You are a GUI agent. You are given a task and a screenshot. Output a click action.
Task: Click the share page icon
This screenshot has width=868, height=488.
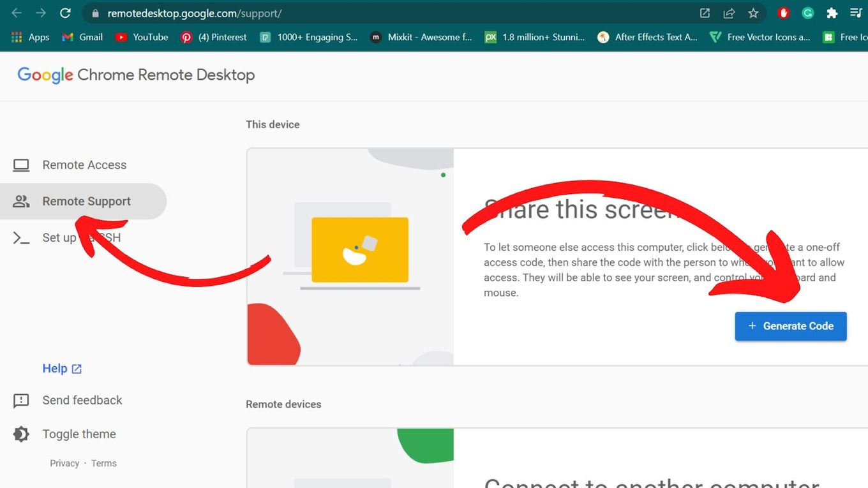pos(729,13)
